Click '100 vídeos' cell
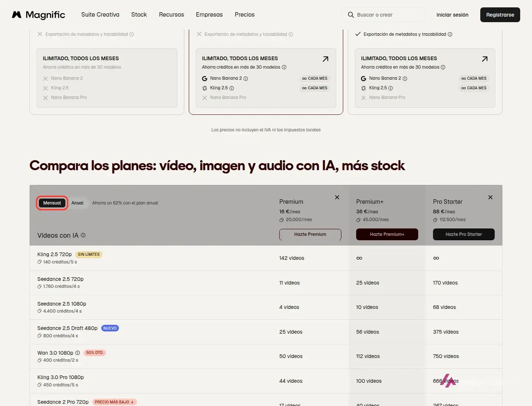Viewport: 532px width, 406px height. 369,381
